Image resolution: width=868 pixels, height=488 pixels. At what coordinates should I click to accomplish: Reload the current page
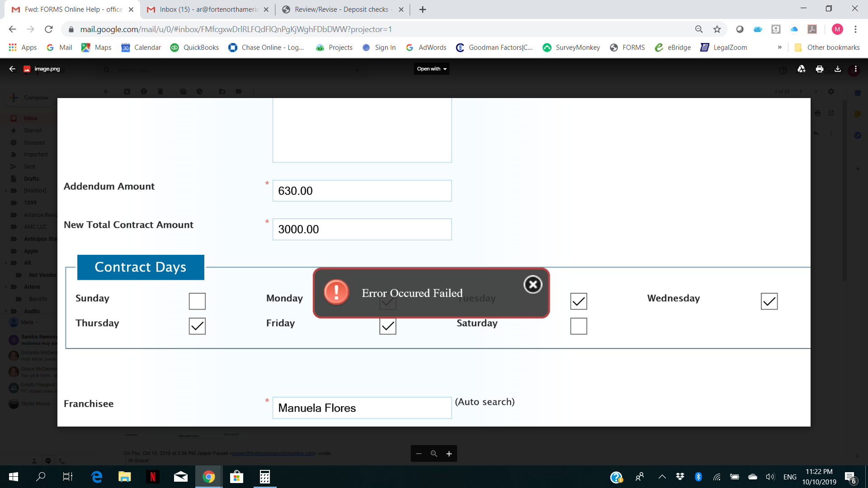[x=49, y=29]
